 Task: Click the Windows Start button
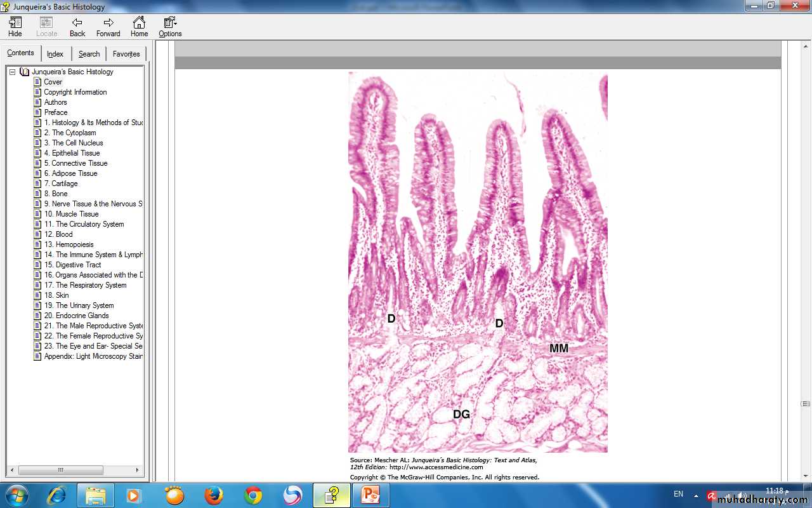pyautogui.click(x=16, y=495)
